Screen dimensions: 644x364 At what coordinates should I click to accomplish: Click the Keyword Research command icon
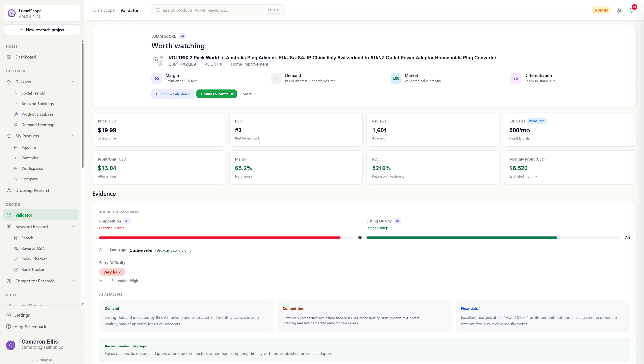pyautogui.click(x=9, y=227)
